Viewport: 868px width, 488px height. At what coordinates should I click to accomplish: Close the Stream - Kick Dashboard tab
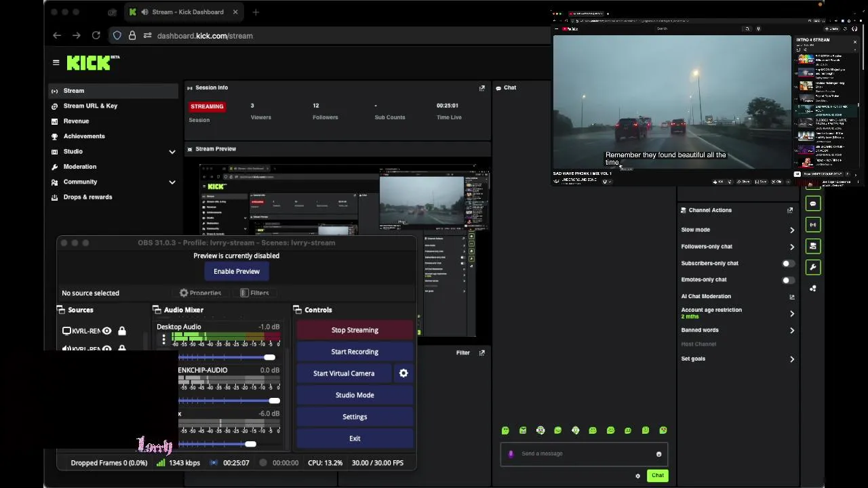click(235, 12)
